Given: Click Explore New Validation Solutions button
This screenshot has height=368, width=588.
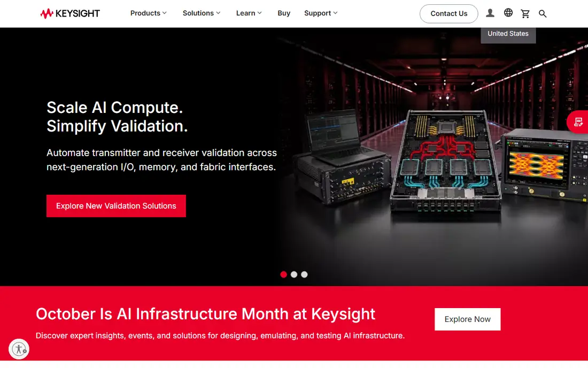Looking at the screenshot, I should tap(116, 206).
